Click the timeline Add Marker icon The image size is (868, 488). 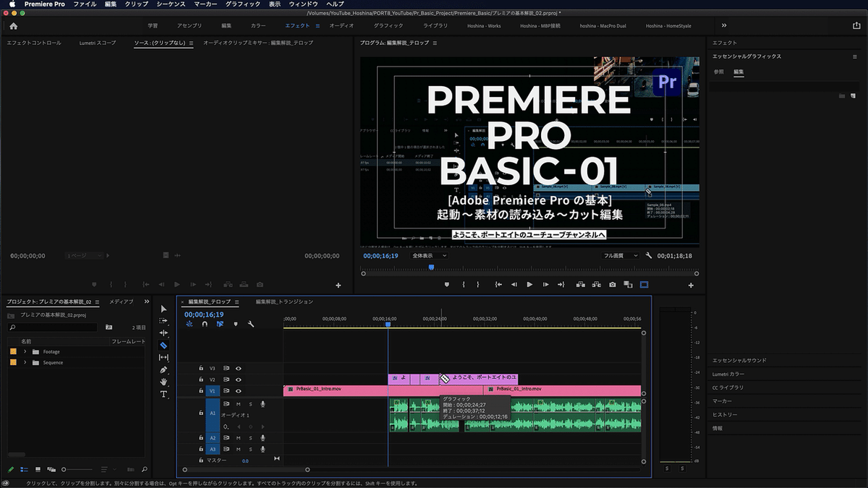pyautogui.click(x=235, y=324)
